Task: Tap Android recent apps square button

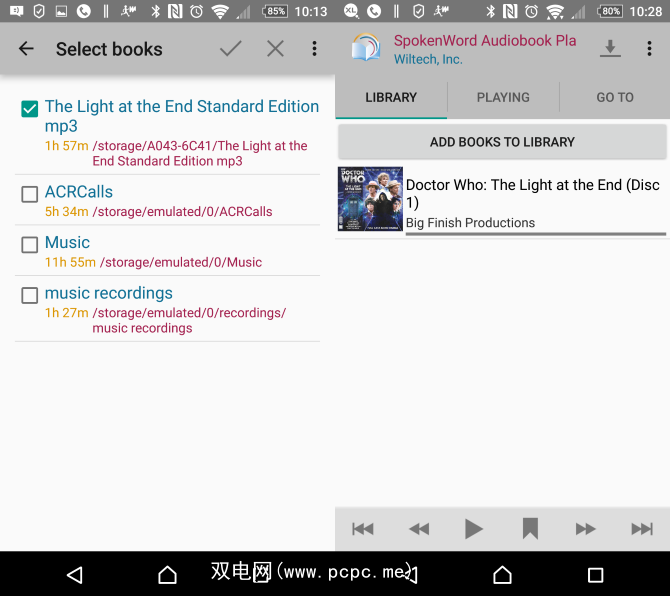Action: click(x=595, y=575)
